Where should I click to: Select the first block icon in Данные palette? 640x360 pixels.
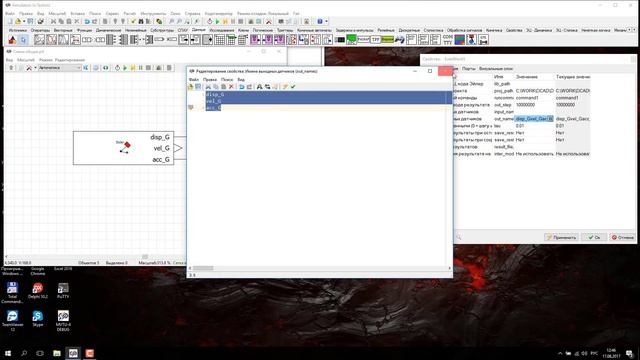39,40
